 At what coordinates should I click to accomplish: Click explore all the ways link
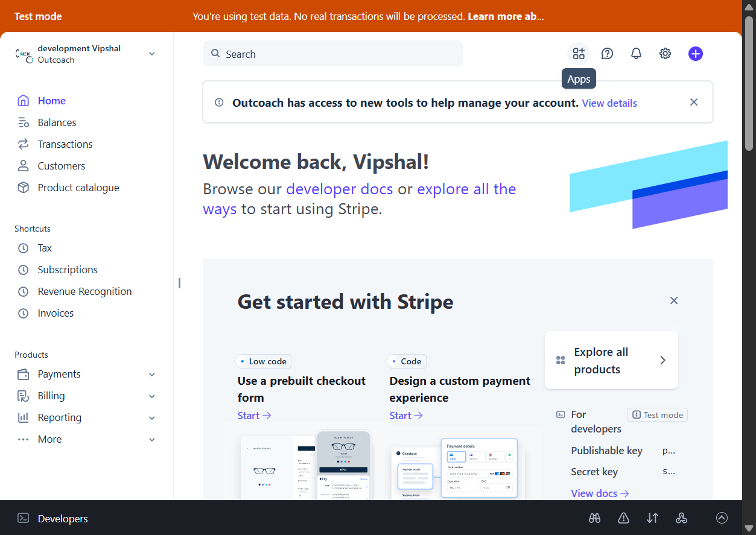[x=359, y=199]
